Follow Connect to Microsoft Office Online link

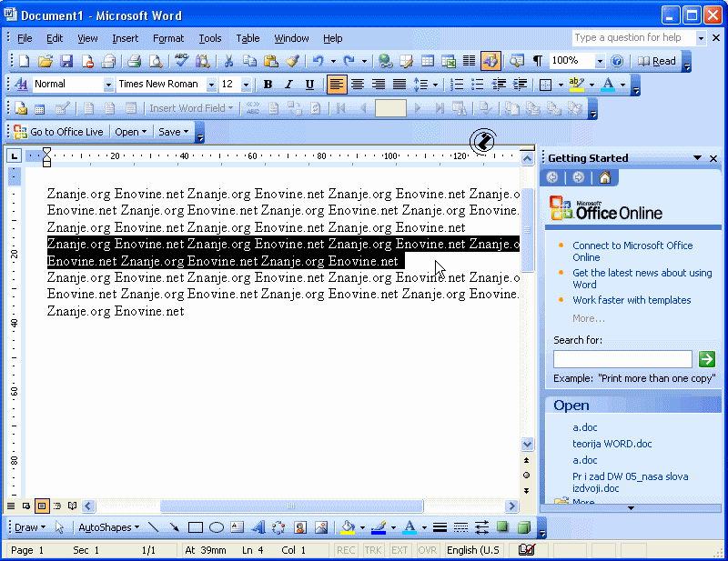click(x=632, y=251)
